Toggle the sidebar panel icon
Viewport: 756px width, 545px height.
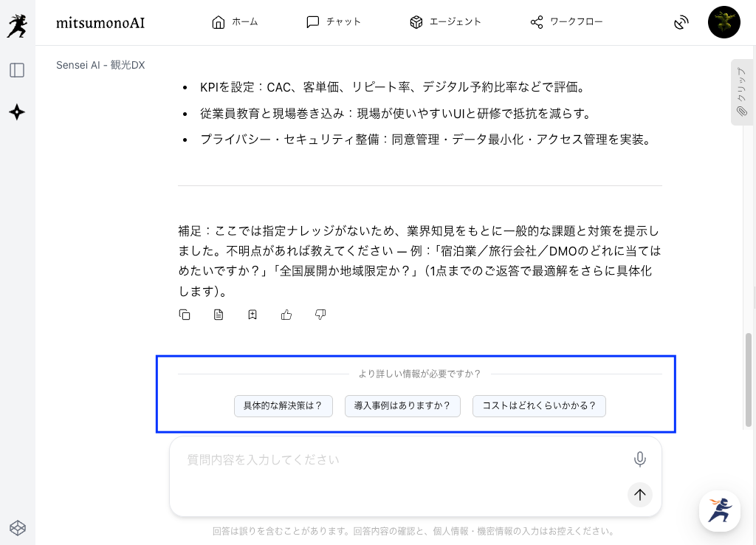tap(17, 70)
